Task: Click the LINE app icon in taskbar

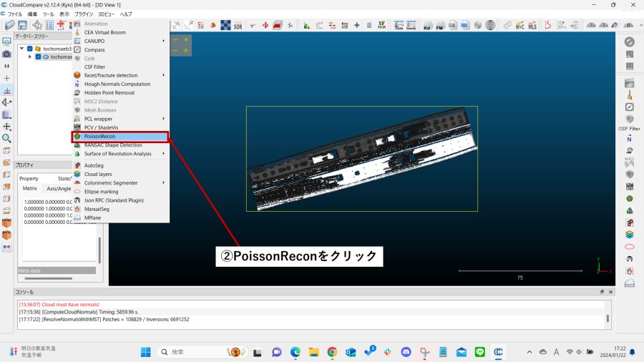Action: click(x=479, y=352)
